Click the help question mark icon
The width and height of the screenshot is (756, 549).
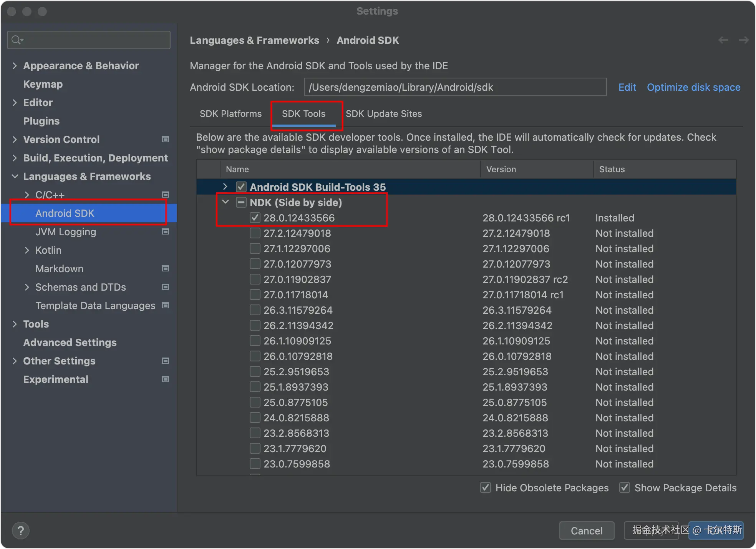21,531
